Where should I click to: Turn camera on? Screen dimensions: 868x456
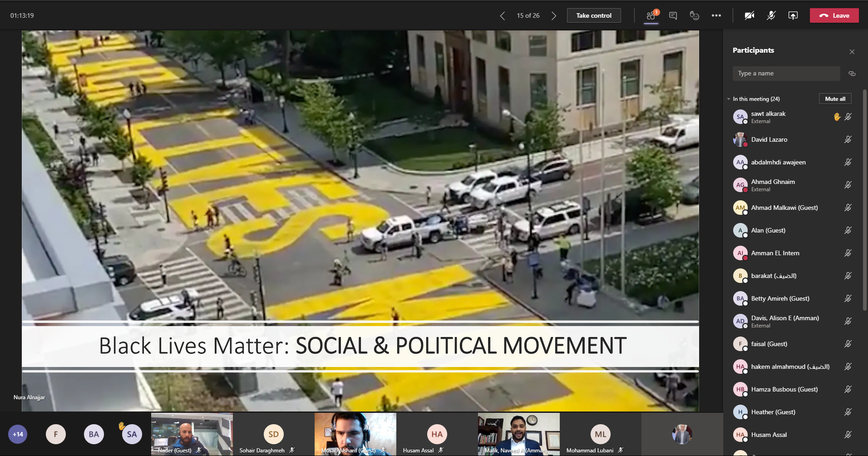[x=750, y=15]
